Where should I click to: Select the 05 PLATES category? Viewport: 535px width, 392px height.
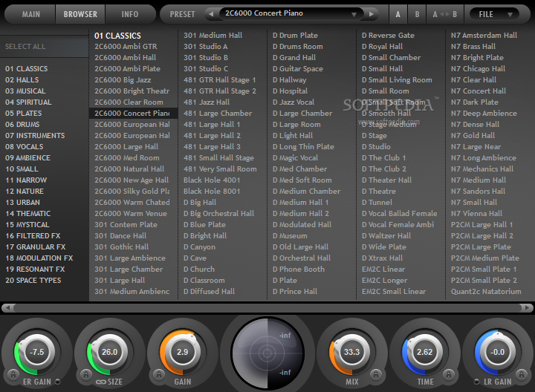coord(24,113)
